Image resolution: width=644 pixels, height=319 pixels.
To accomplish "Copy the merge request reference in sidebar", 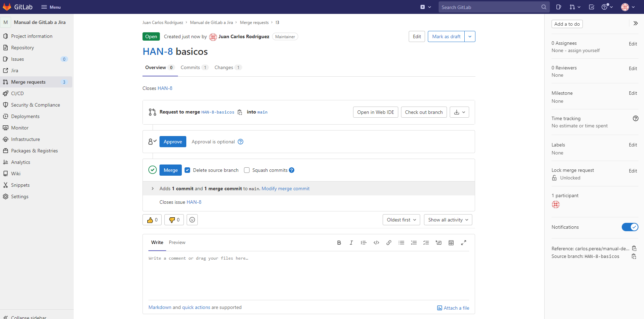I will [x=634, y=249].
